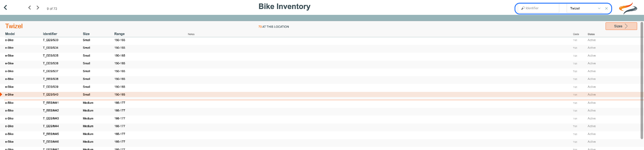644x150 pixels.
Task: Click the vertical scrollbar thumb
Action: (x=642, y=80)
